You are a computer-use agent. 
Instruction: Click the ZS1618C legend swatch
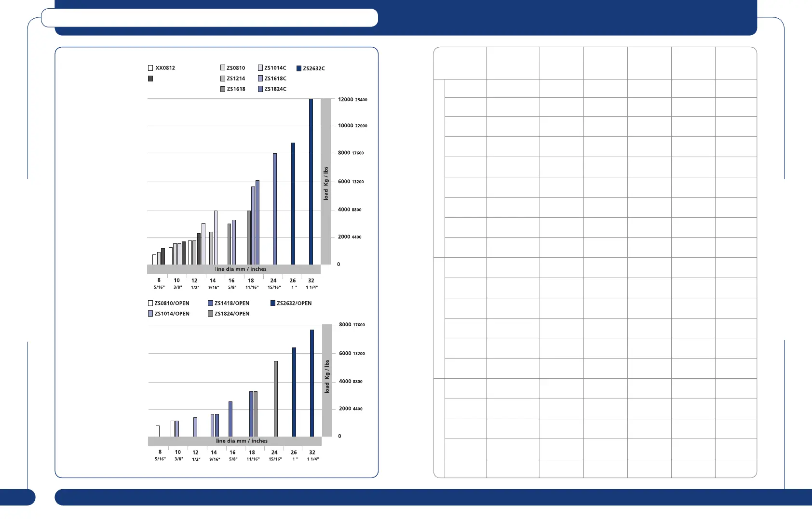(260, 79)
